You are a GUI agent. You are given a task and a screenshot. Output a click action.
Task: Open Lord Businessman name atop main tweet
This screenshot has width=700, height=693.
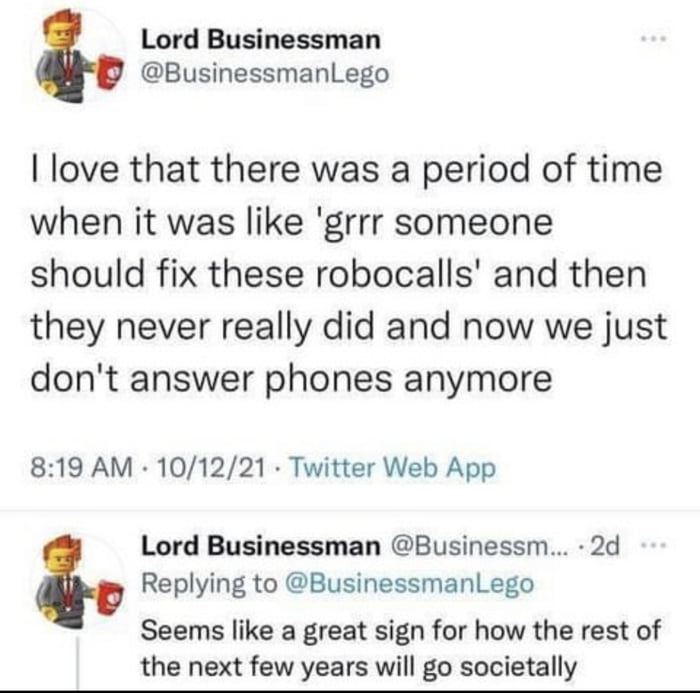pyautogui.click(x=260, y=40)
